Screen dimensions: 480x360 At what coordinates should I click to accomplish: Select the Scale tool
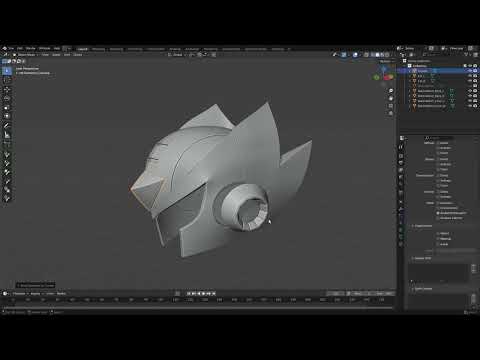pyautogui.click(x=7, y=108)
